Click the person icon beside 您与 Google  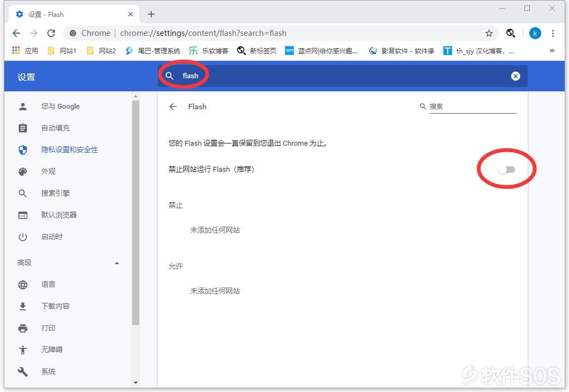point(23,106)
